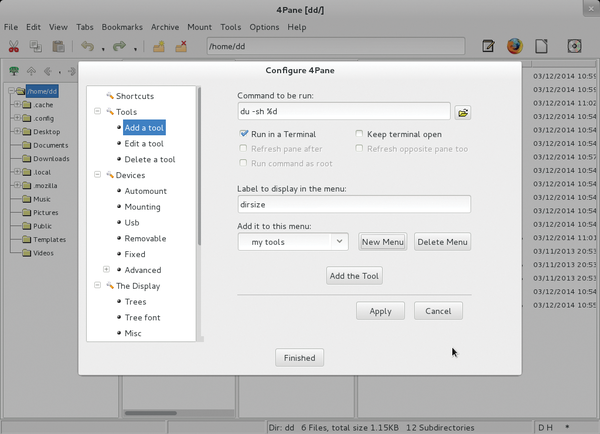Expand the .cache folder in file tree
The image size is (600, 434).
point(17,104)
